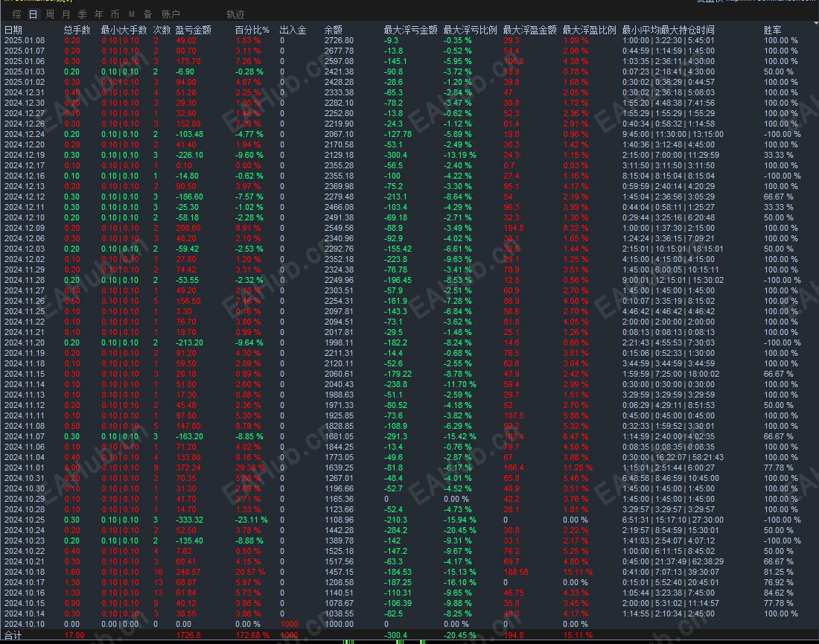The height and width of the screenshot is (644, 819).
Task: Click the 2024.10.25 date cell
Action: pos(25,520)
